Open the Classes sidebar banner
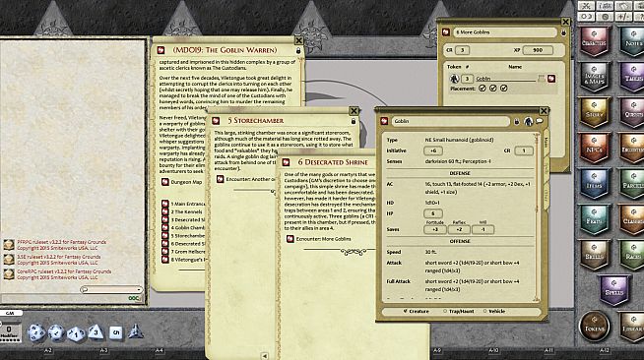The height and width of the screenshot is (360, 644). (632, 219)
